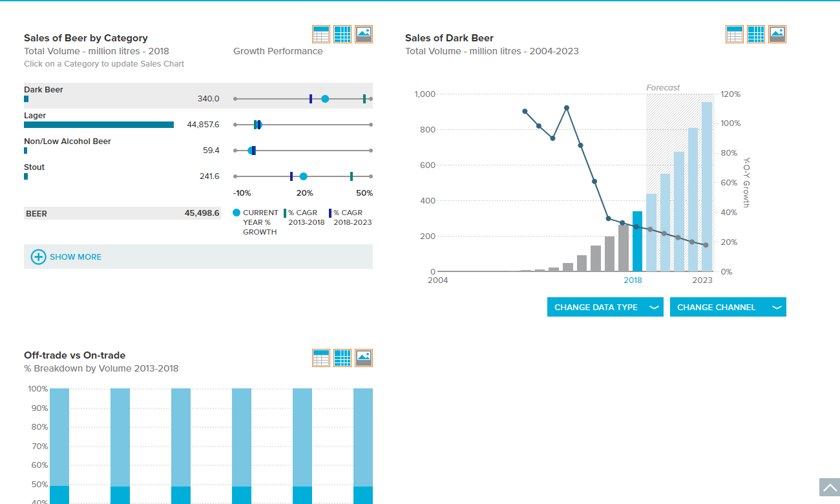This screenshot has height=504, width=840.
Task: Expand the Show More categories section
Action: coord(198,257)
